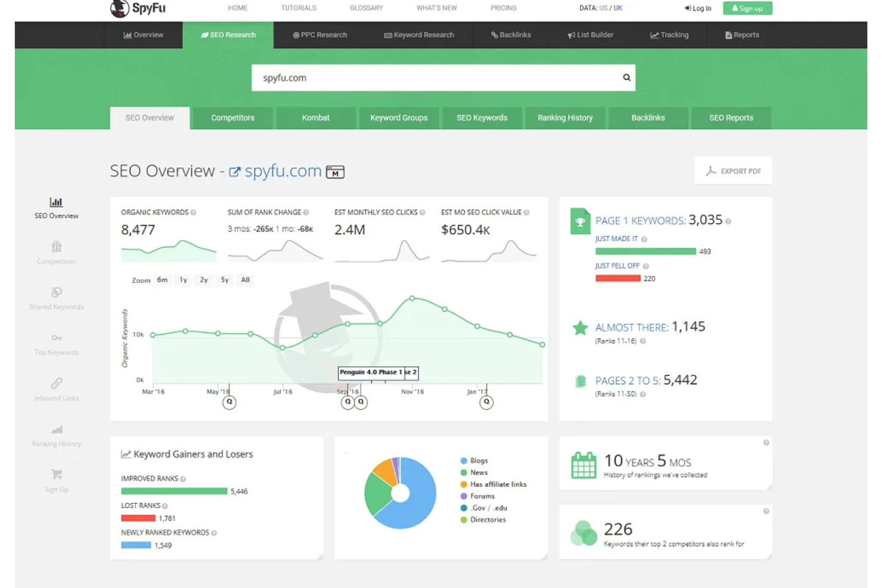Click the Export PDF button
882x588 pixels.
pos(733,170)
